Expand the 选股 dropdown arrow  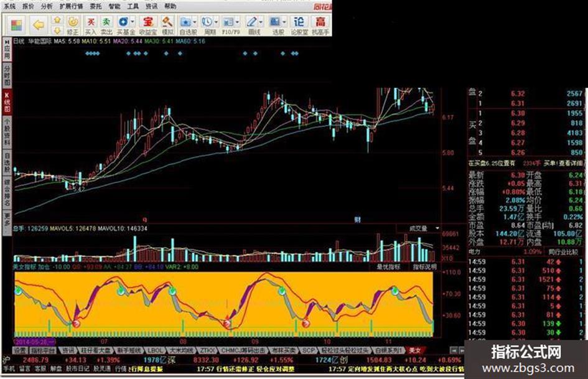(x=284, y=22)
